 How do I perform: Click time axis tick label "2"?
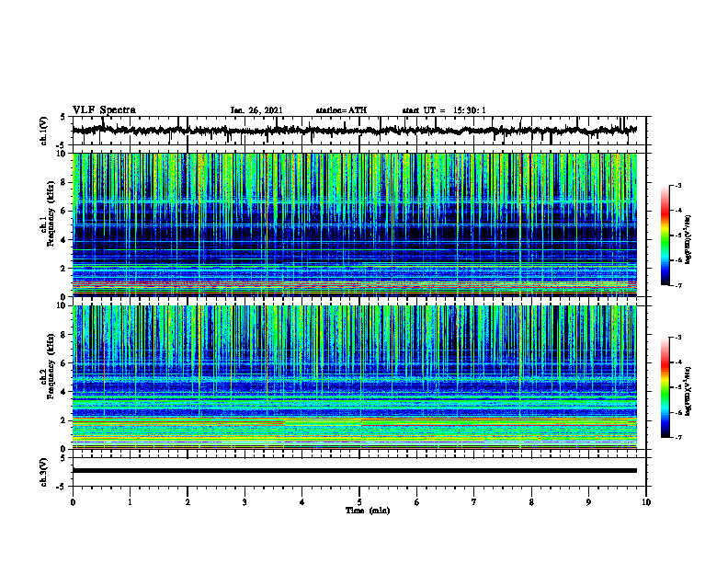[x=188, y=502]
